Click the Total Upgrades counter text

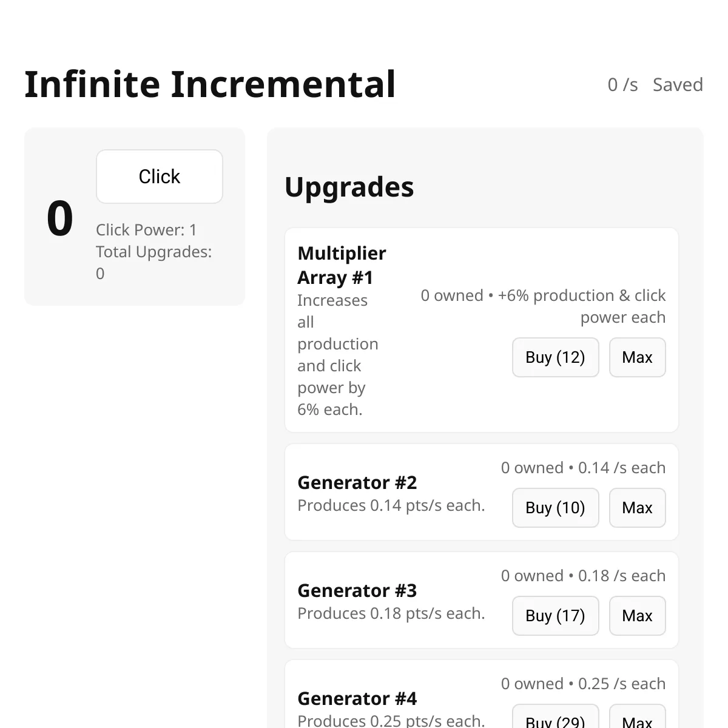(x=153, y=262)
